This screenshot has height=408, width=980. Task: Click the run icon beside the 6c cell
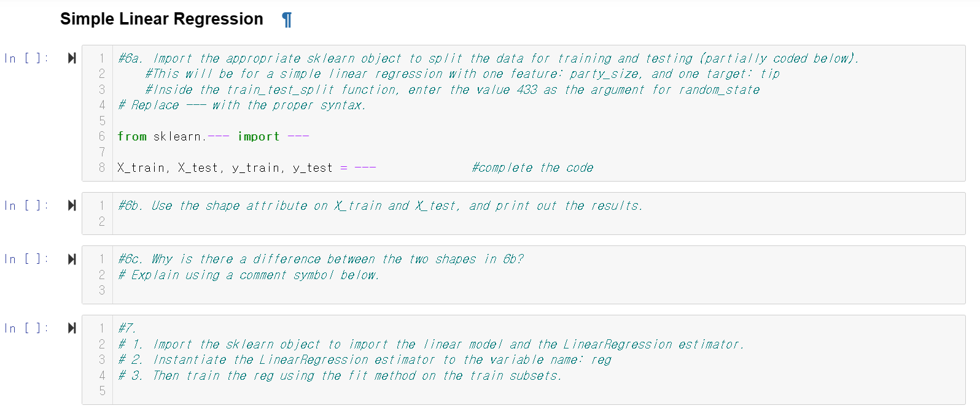coord(71,260)
